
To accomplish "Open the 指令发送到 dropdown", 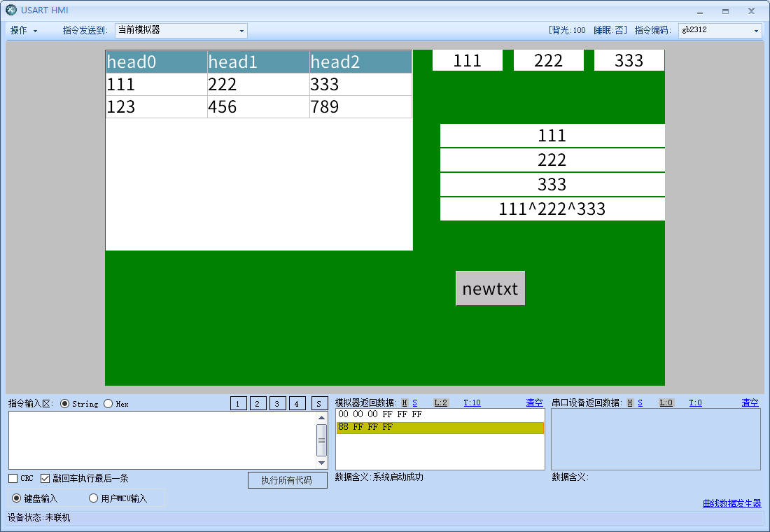I will [x=181, y=31].
